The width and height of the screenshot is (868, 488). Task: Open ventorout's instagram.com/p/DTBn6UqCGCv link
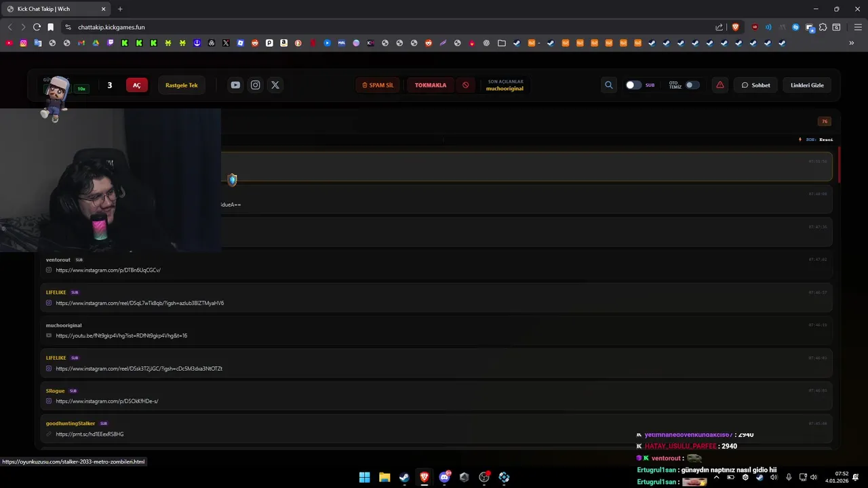pos(108,270)
